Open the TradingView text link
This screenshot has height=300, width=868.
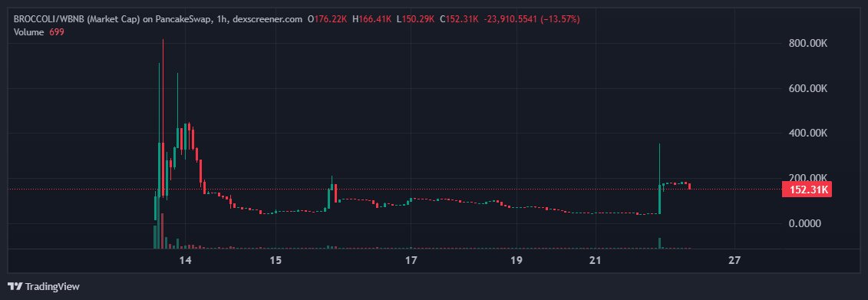click(x=53, y=287)
